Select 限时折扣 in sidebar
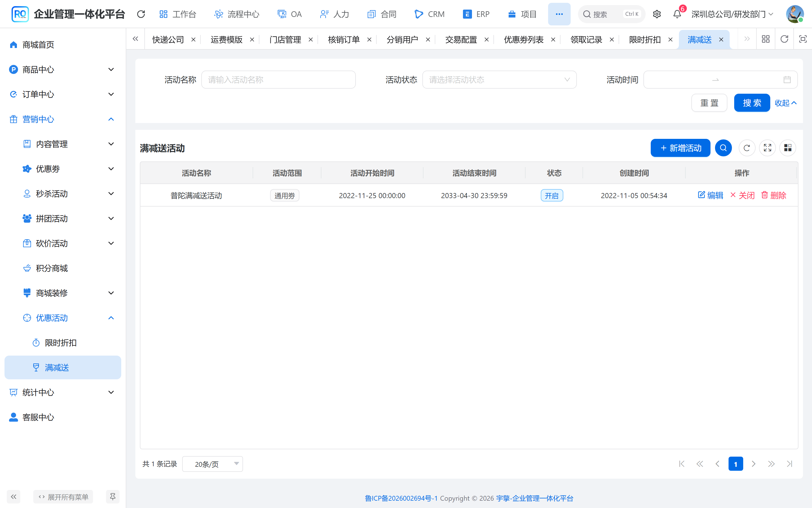 click(63, 343)
